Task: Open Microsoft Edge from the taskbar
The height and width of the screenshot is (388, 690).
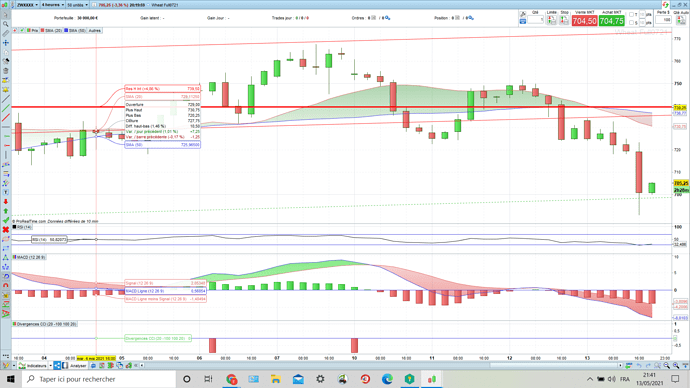Action: (387, 379)
